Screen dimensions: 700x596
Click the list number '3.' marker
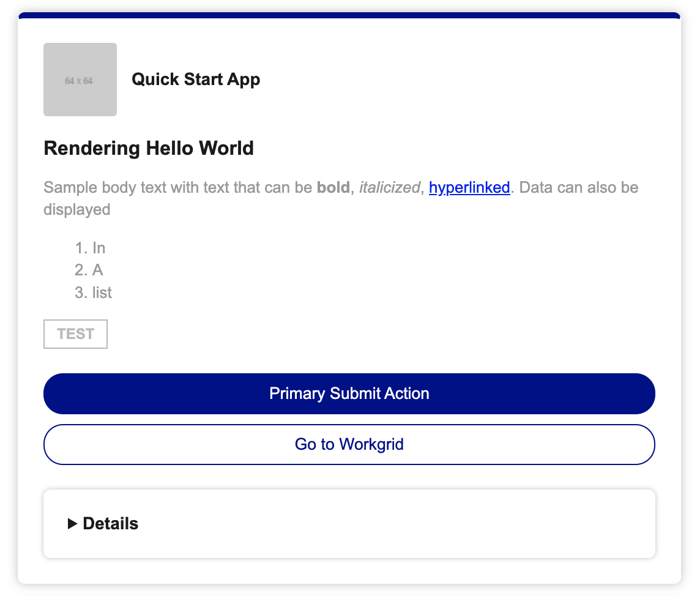[x=81, y=292]
